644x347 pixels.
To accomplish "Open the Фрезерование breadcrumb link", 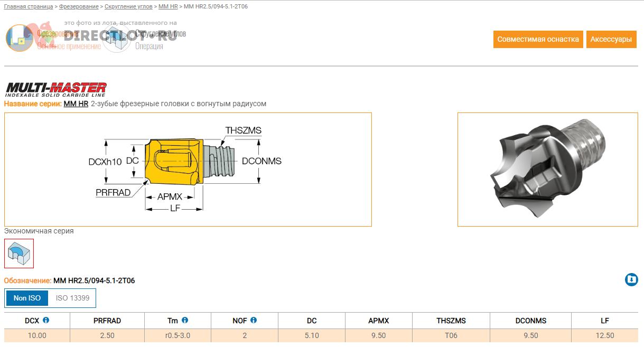I will point(79,6).
